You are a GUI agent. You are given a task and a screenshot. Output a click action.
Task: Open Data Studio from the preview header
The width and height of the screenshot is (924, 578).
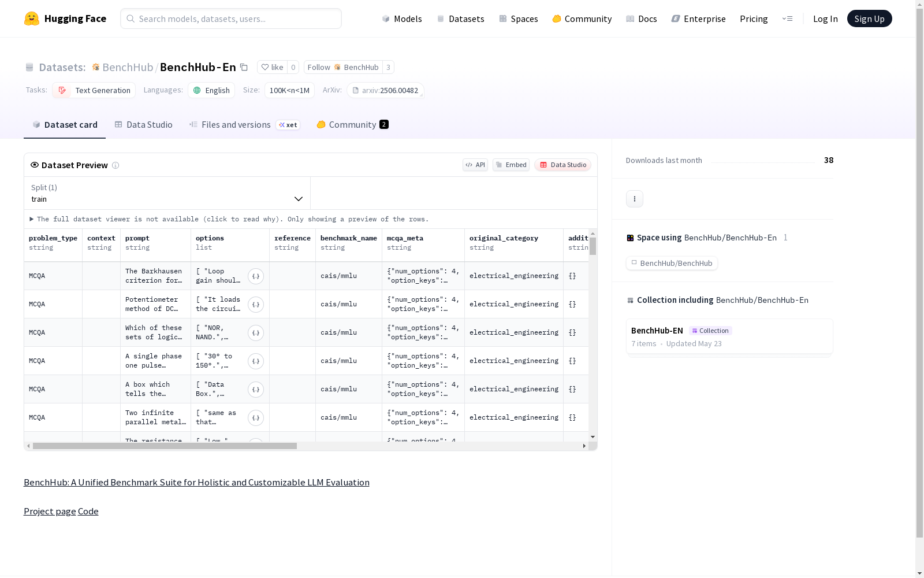pos(563,165)
